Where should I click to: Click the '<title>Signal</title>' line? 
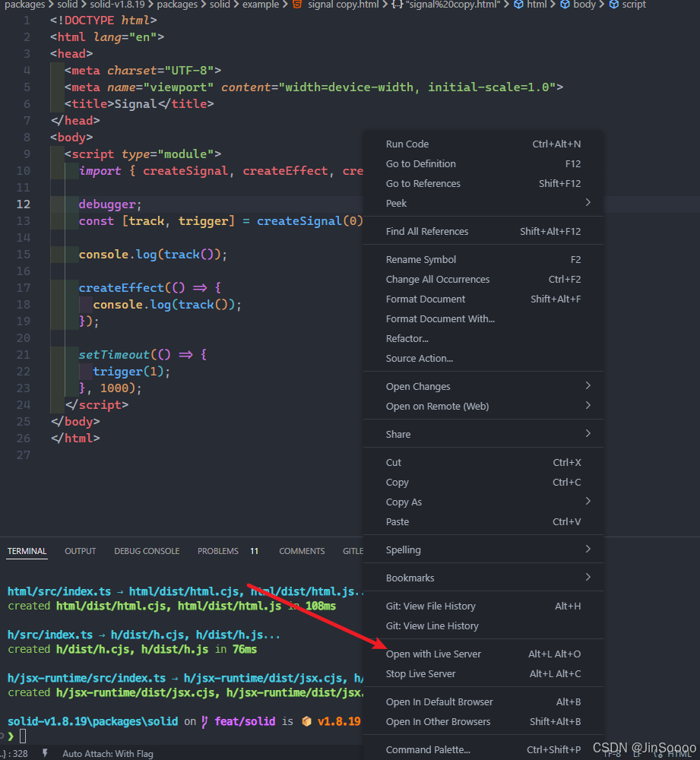pos(139,103)
